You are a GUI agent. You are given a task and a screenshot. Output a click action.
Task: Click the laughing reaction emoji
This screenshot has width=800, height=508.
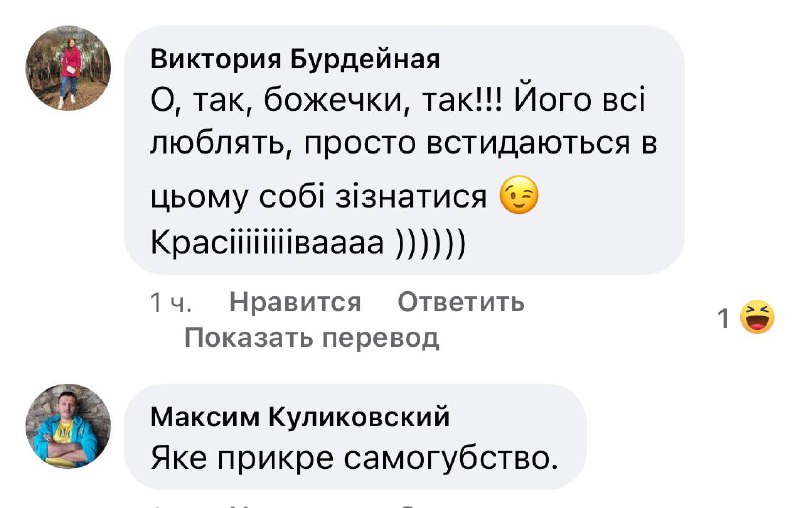pyautogui.click(x=757, y=318)
